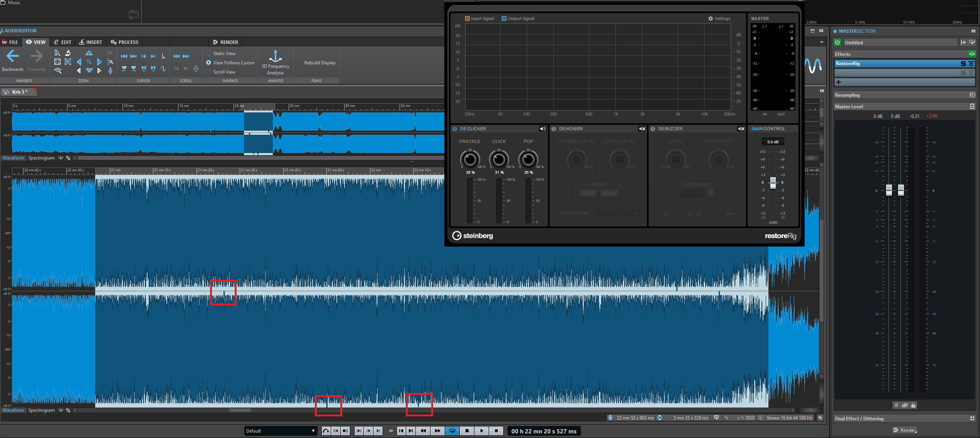Click the Rebuild Display button
This screenshot has width=980, height=438.
pos(320,62)
